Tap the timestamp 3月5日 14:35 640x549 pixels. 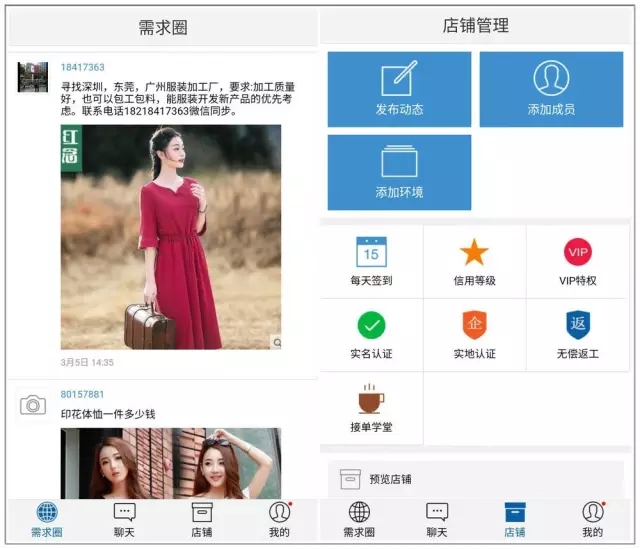(87, 362)
